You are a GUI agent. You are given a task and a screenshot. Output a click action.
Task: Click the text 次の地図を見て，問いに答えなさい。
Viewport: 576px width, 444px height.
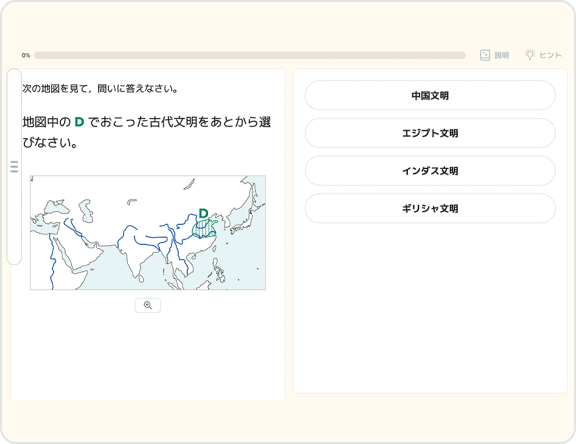[100, 89]
